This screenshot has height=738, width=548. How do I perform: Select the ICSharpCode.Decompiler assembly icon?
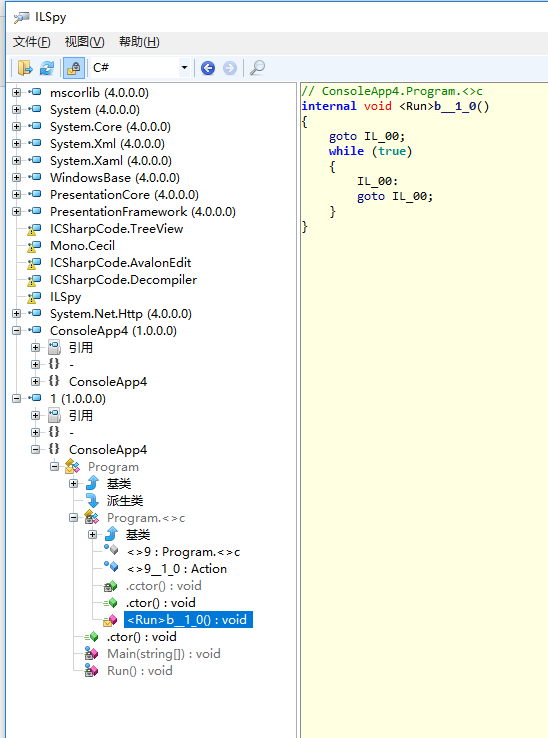pos(34,280)
